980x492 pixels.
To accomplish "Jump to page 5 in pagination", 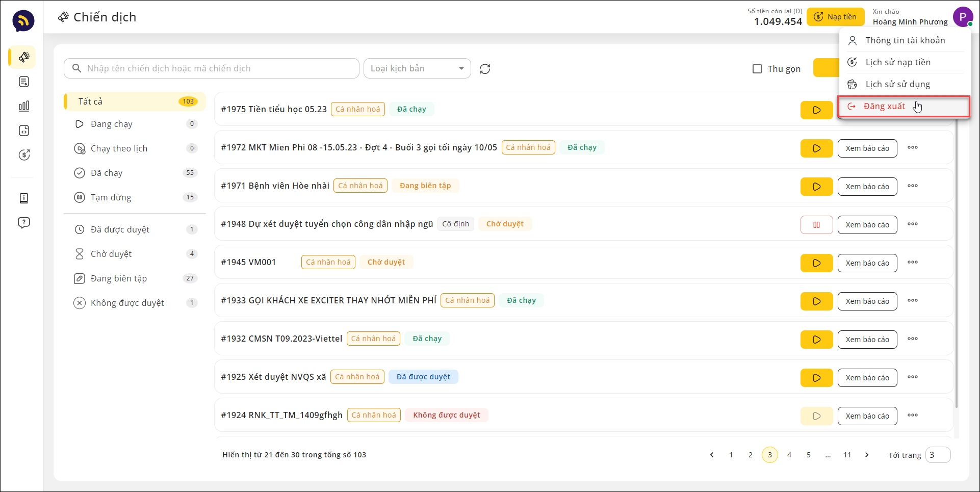I will point(809,455).
